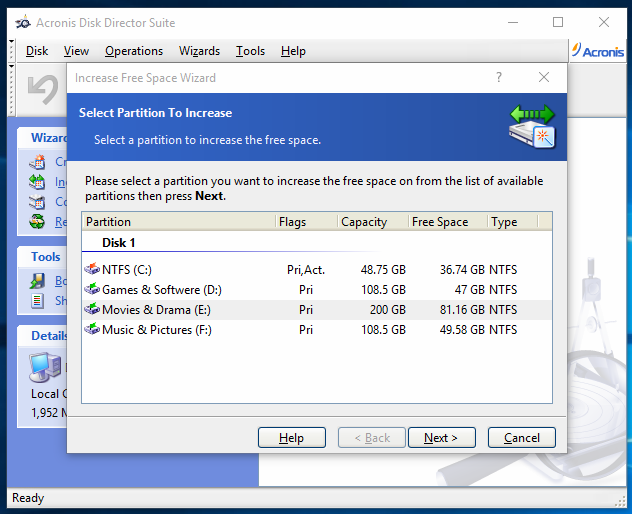The height and width of the screenshot is (514, 632).
Task: Open the View menu
Action: click(x=76, y=51)
